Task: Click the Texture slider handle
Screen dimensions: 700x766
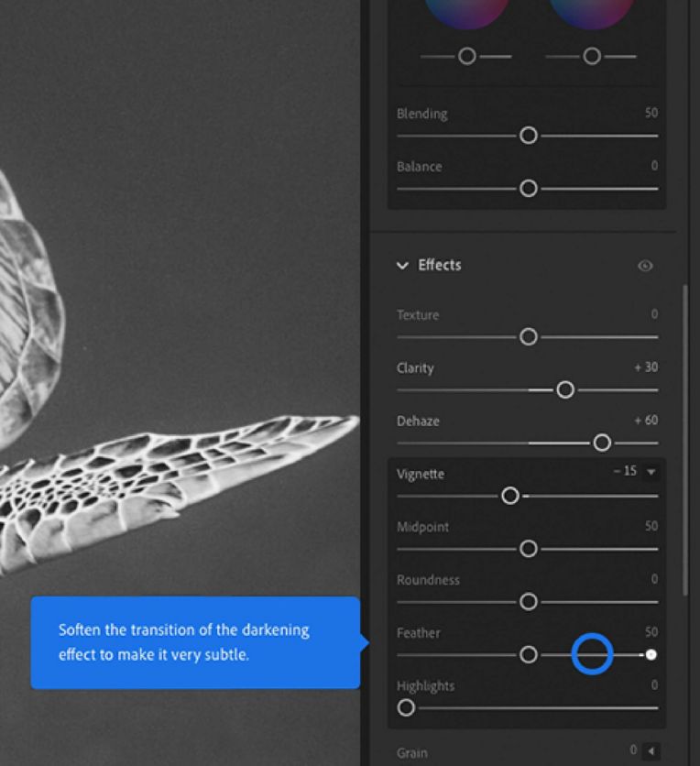Action: pos(528,337)
